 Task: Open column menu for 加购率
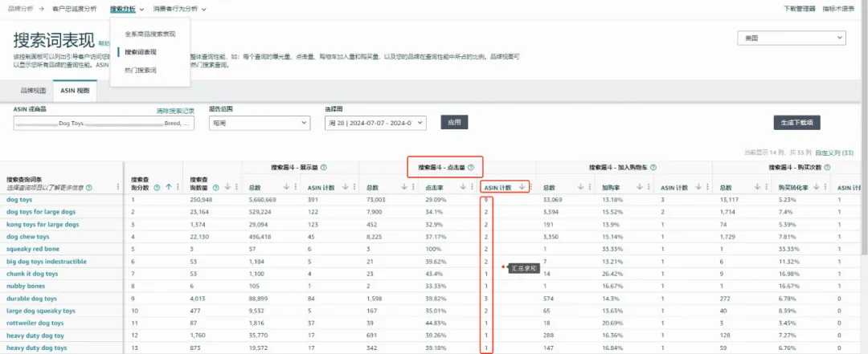point(649,187)
